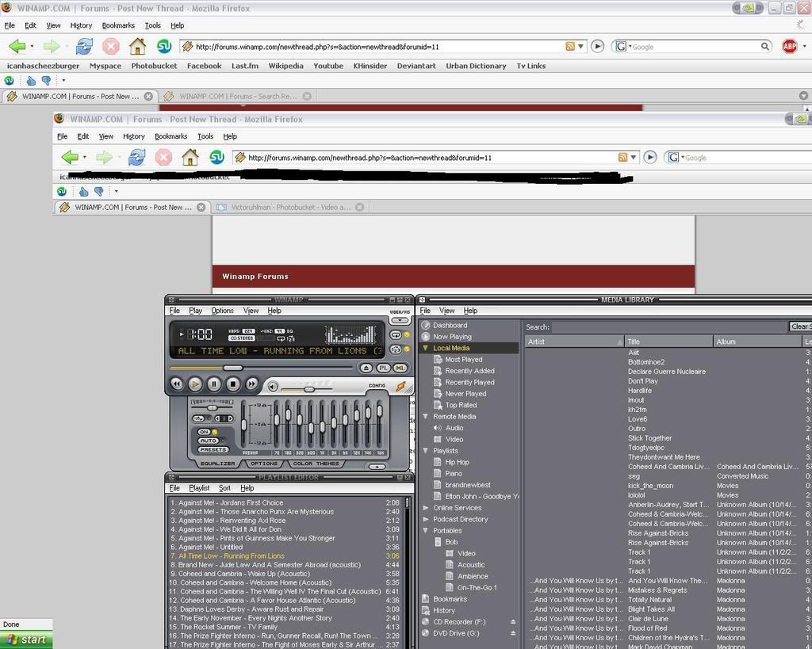Select Top Rated smart view
812x649 pixels.
(461, 405)
